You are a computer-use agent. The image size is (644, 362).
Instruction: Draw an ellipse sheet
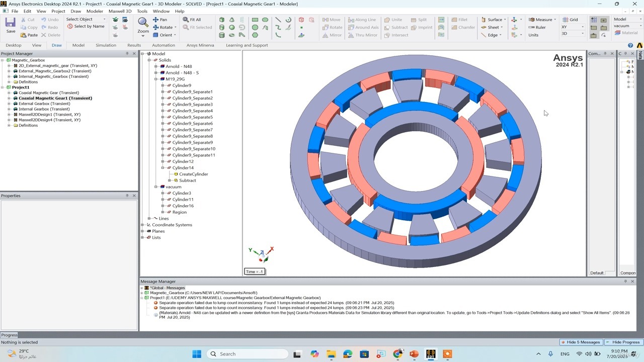[265, 20]
